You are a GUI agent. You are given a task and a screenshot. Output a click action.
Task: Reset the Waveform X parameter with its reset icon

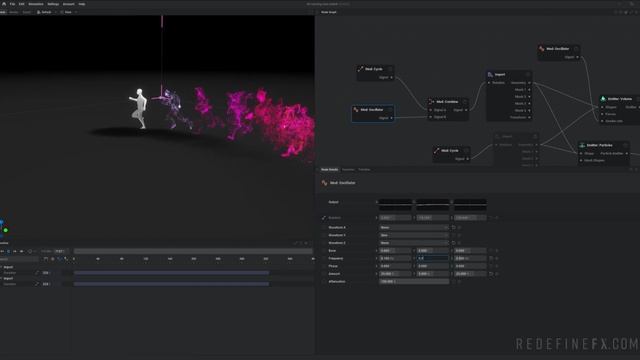click(x=453, y=227)
